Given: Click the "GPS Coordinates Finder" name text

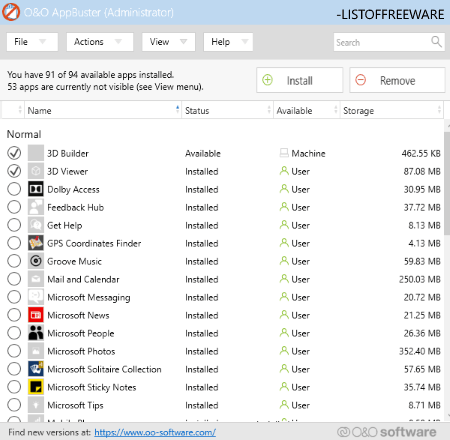Looking at the screenshot, I should pyautogui.click(x=94, y=243).
